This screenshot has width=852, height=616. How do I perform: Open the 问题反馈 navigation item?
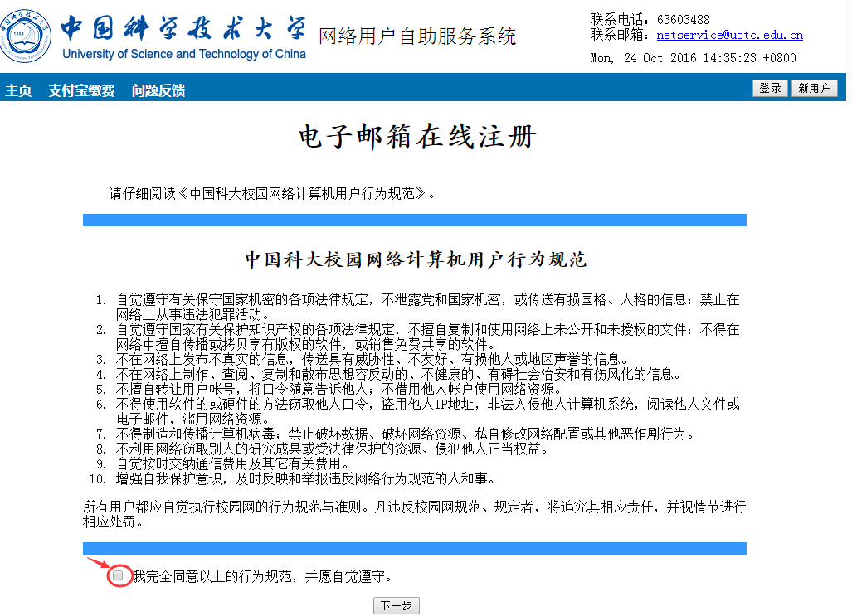tap(158, 90)
